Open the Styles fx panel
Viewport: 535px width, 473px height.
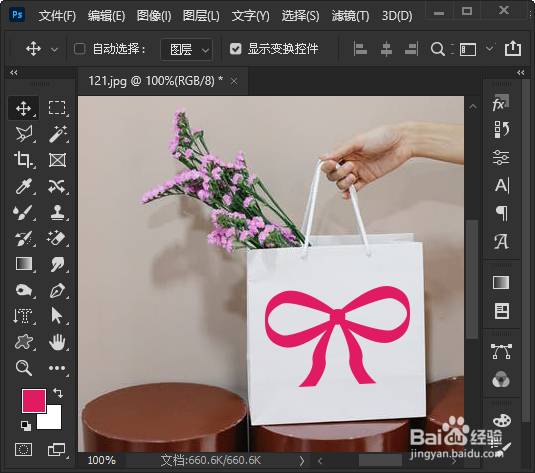[501, 103]
